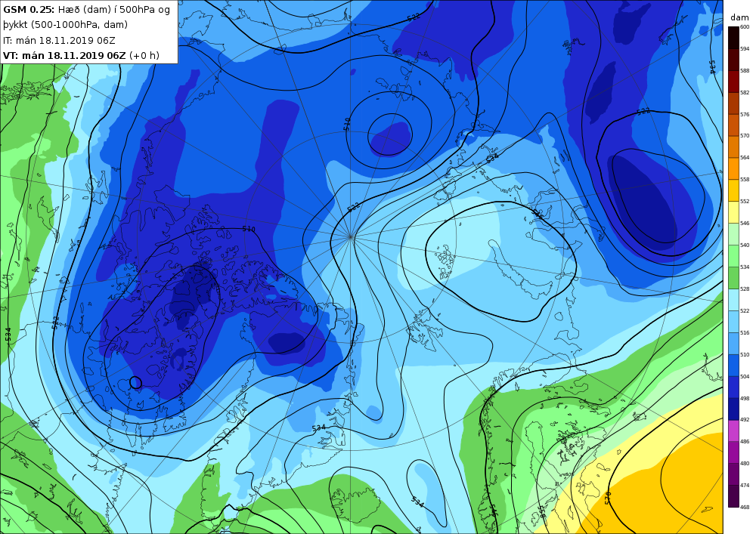Select pale green swatch between 540 and 546
Screen dimensions: 756x534
(733, 234)
